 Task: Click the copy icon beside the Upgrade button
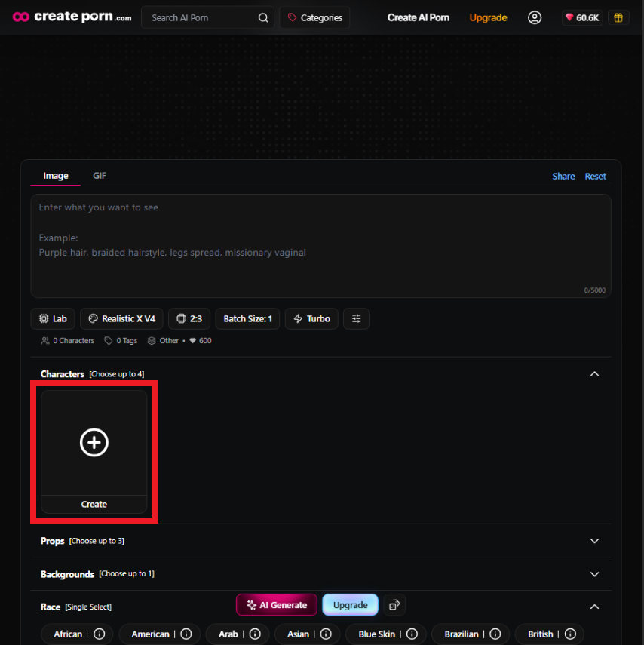pos(394,605)
